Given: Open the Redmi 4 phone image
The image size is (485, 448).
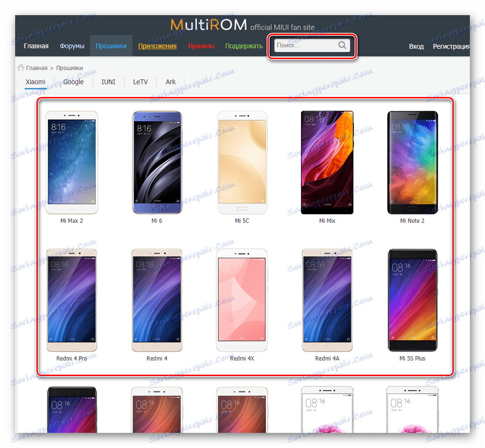Looking at the screenshot, I should tap(157, 300).
